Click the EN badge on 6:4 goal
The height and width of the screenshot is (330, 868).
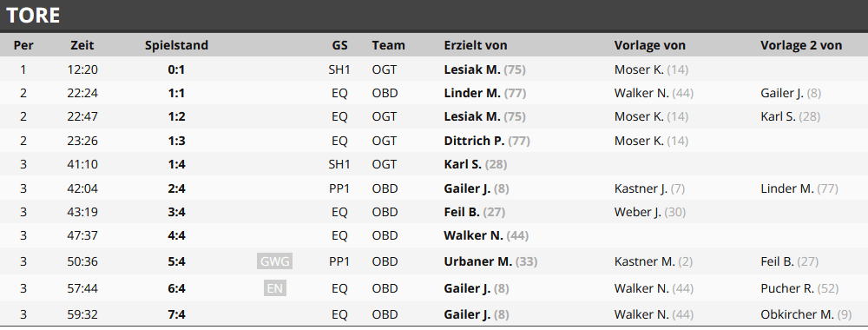(x=275, y=288)
